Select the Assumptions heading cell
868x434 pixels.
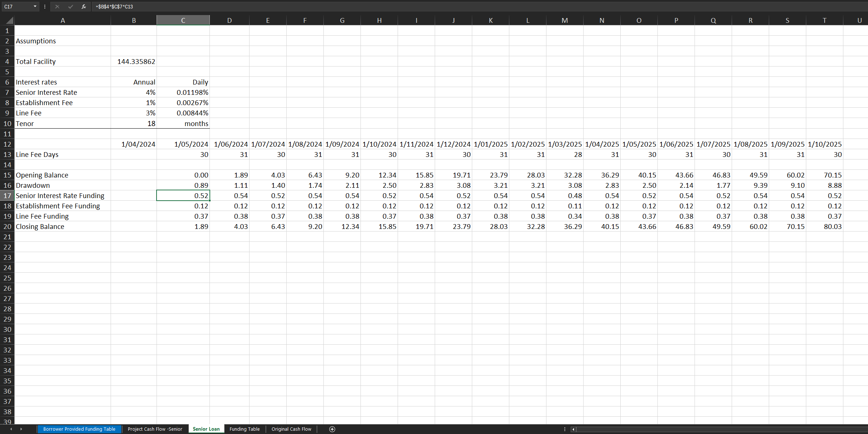(62, 41)
